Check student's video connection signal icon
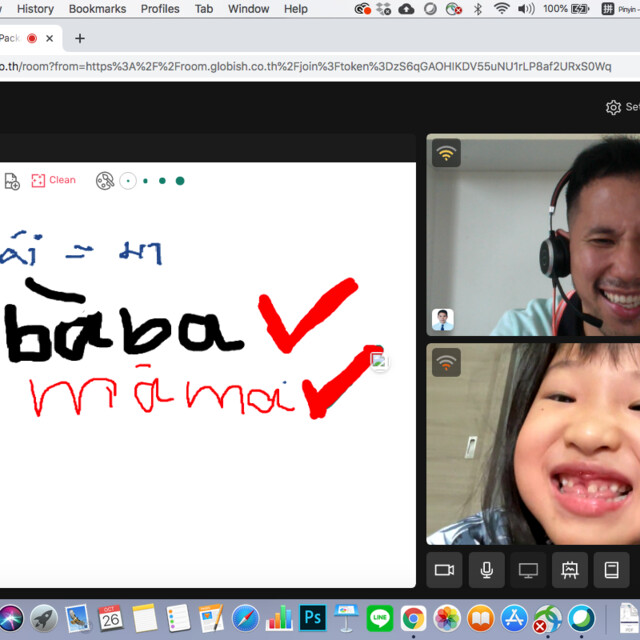640x640 pixels. 446,362
